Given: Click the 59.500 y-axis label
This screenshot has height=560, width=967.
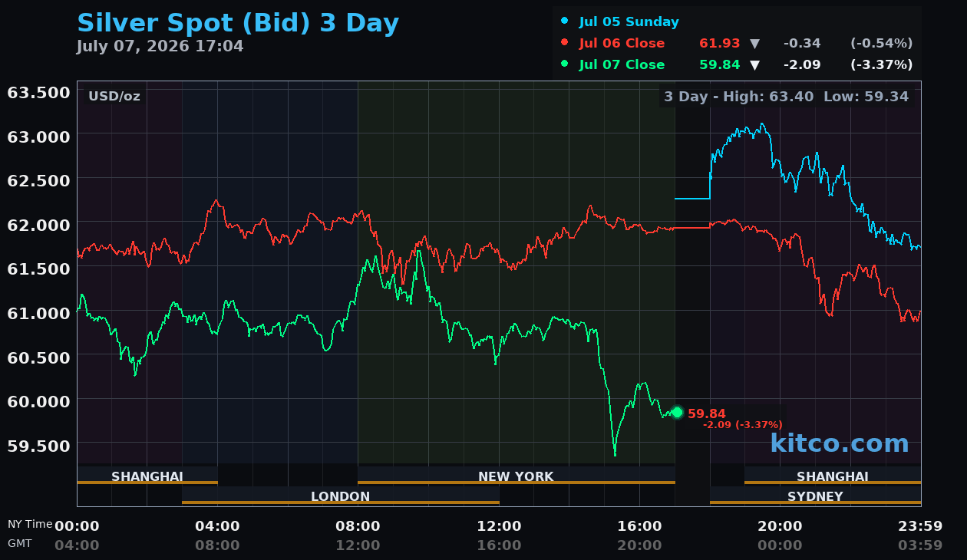Looking at the screenshot, I should point(39,445).
